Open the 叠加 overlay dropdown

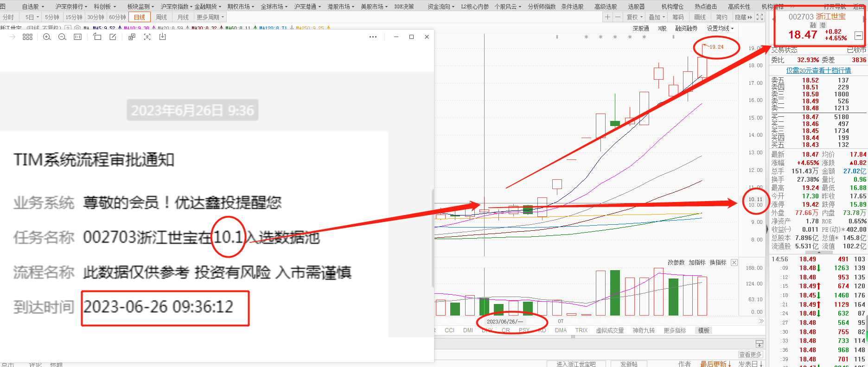[657, 17]
